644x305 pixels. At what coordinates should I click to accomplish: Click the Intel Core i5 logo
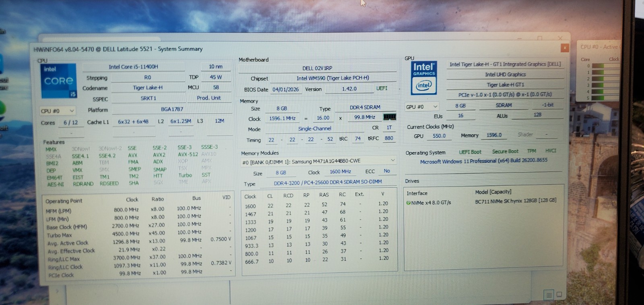(59, 81)
